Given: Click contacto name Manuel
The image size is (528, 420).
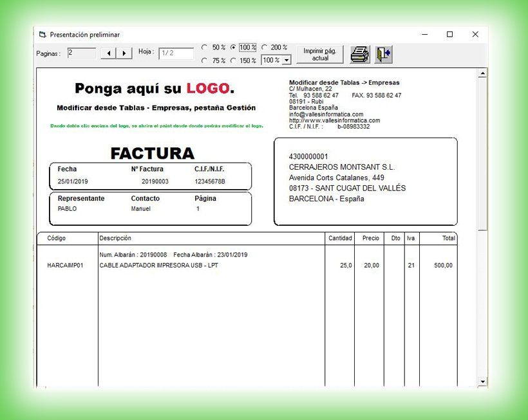Looking at the screenshot, I should click(x=141, y=208).
